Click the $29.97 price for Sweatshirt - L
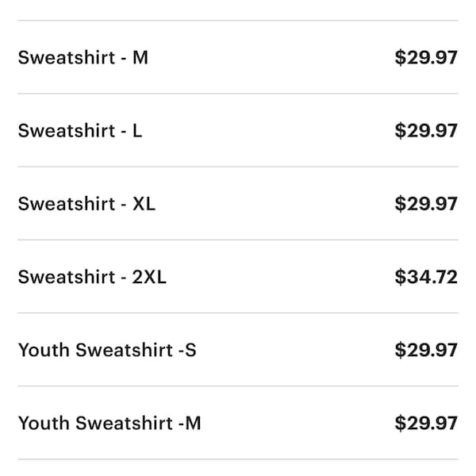The height and width of the screenshot is (476, 476). click(x=426, y=131)
